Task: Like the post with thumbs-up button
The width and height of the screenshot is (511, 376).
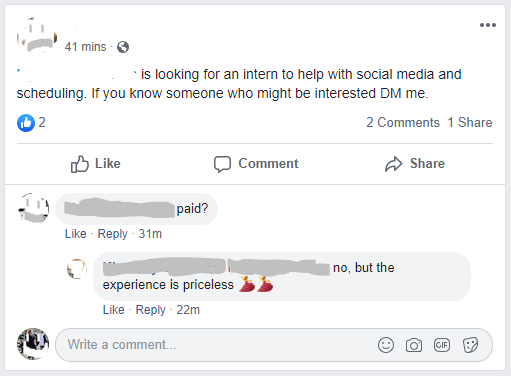Action: pos(96,164)
